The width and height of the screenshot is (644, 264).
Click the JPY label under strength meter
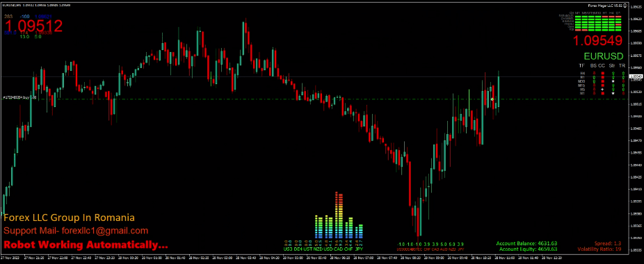[359, 249]
